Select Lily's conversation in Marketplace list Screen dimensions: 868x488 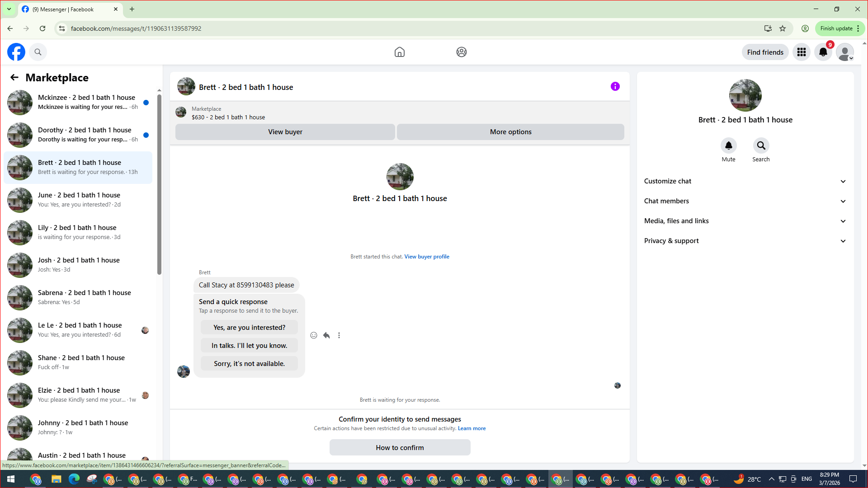click(x=78, y=233)
